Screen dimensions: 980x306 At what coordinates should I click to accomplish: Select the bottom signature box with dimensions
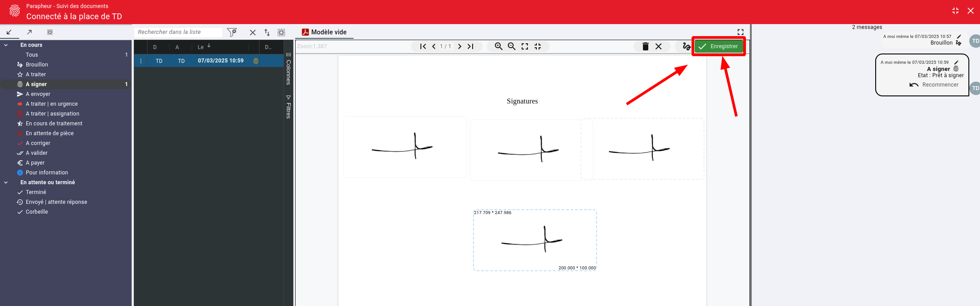tap(535, 240)
